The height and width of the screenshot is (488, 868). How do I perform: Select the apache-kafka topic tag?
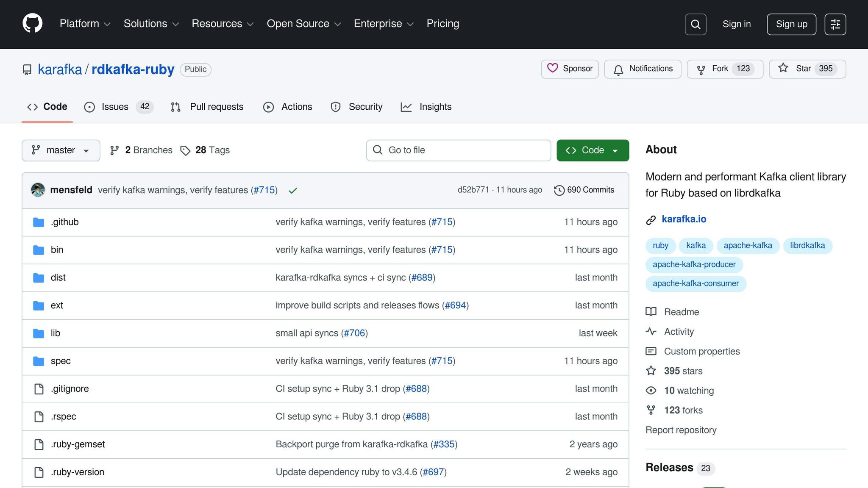[748, 246]
